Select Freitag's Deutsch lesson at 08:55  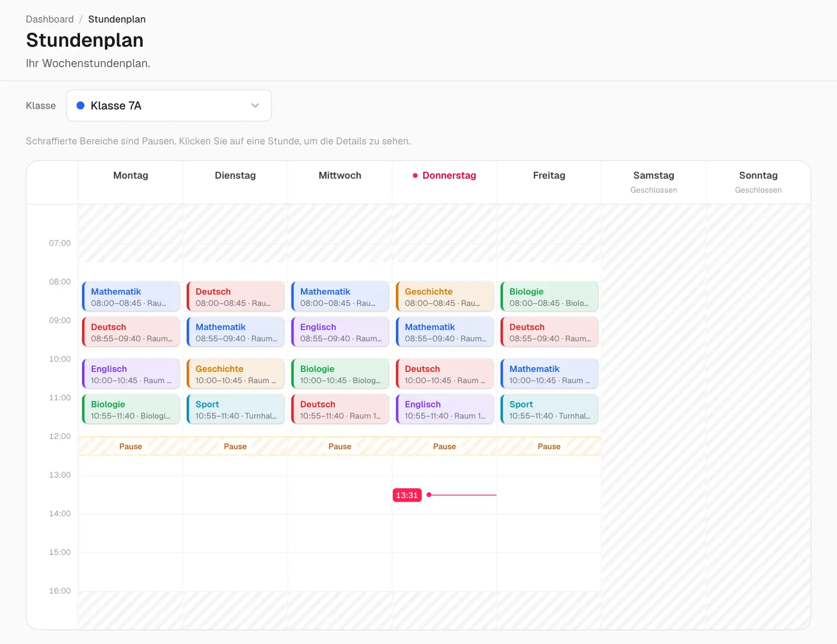click(x=549, y=332)
